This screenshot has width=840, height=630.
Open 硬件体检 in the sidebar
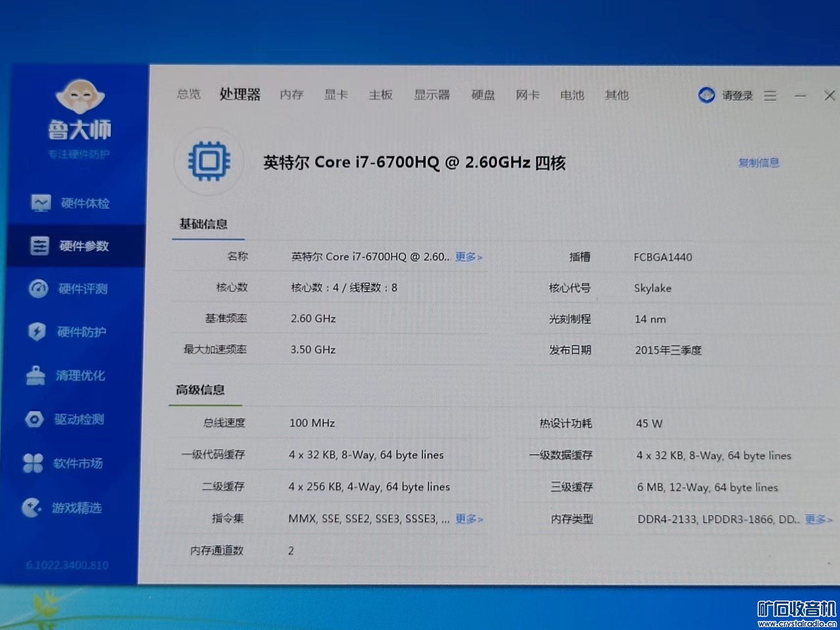(70, 203)
